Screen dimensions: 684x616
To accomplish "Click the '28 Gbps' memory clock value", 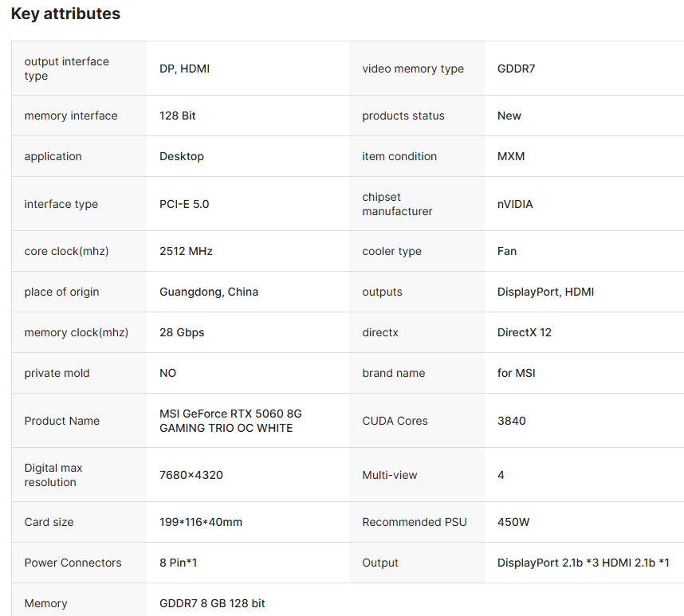I will [182, 332].
